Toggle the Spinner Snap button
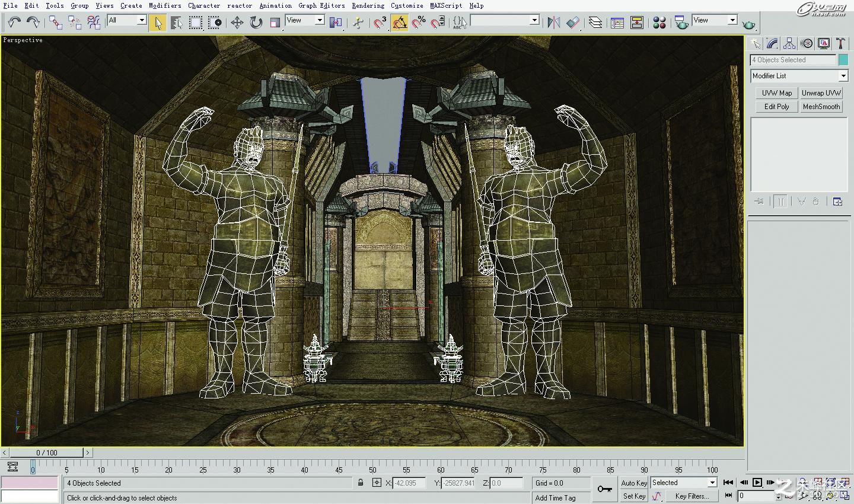The width and height of the screenshot is (854, 504). pos(438,23)
